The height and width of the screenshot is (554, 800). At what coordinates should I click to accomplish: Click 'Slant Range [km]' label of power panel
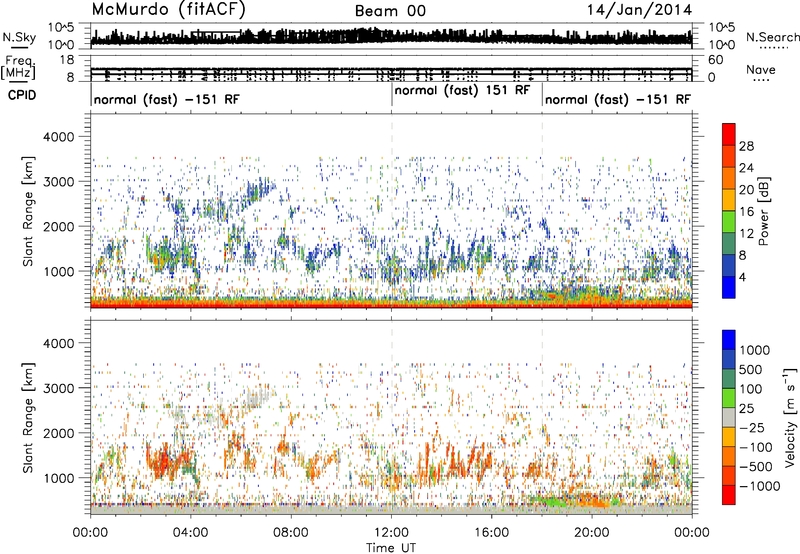tap(28, 211)
